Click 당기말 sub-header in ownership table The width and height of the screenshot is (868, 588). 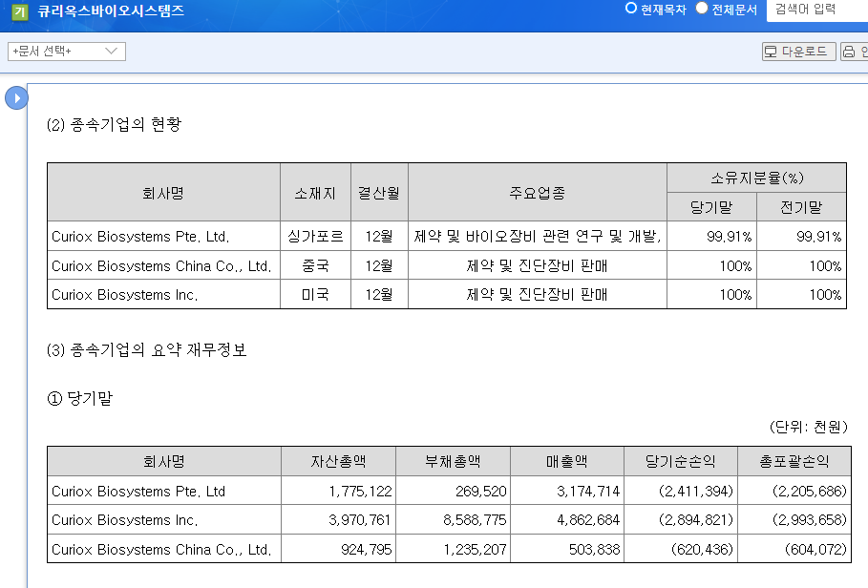point(712,207)
